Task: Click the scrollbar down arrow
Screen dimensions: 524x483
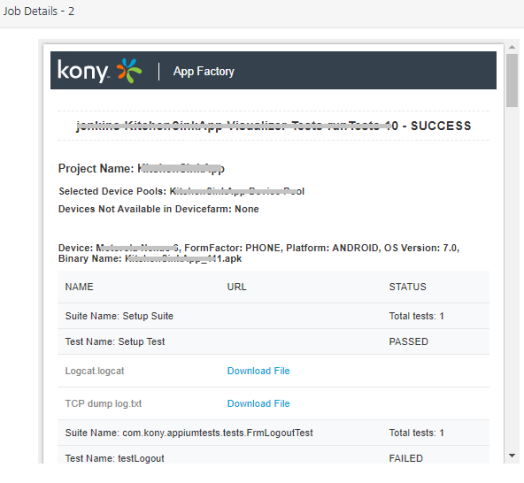Action: point(512,455)
